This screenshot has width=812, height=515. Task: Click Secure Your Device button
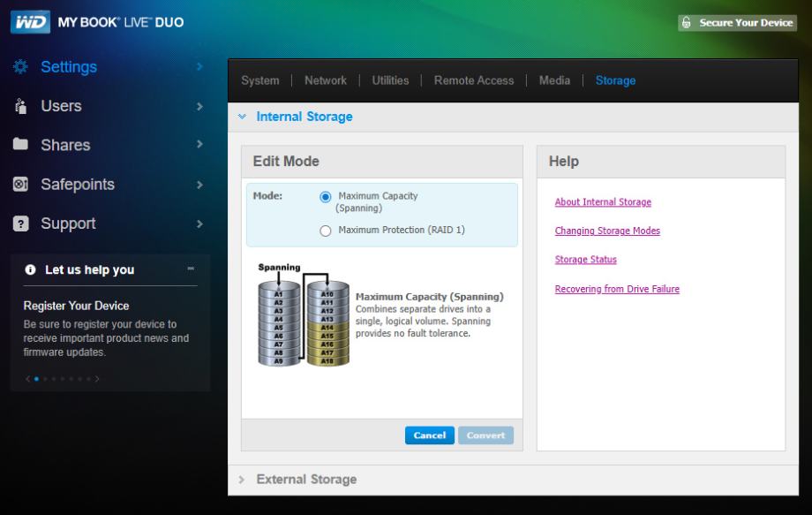click(738, 23)
